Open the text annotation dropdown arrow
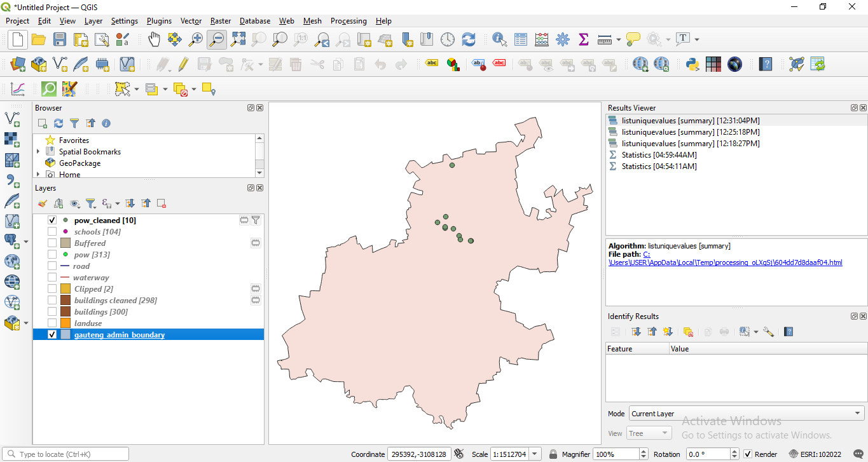This screenshot has height=462, width=868. coord(697,39)
